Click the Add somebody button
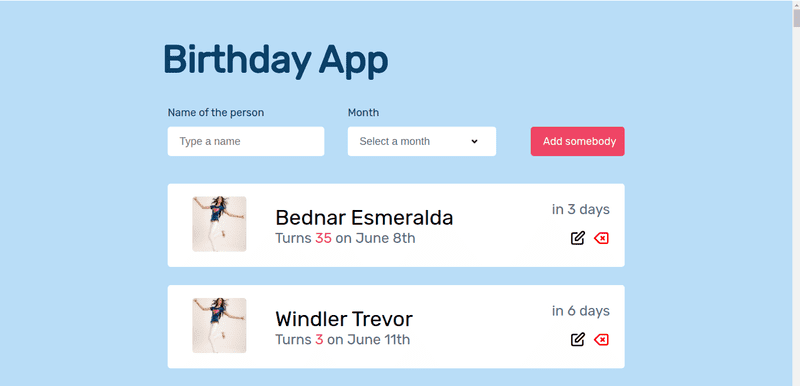The width and height of the screenshot is (800, 386). click(x=578, y=141)
